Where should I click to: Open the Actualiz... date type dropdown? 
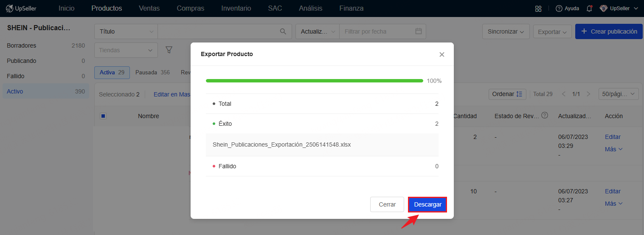pos(318,31)
